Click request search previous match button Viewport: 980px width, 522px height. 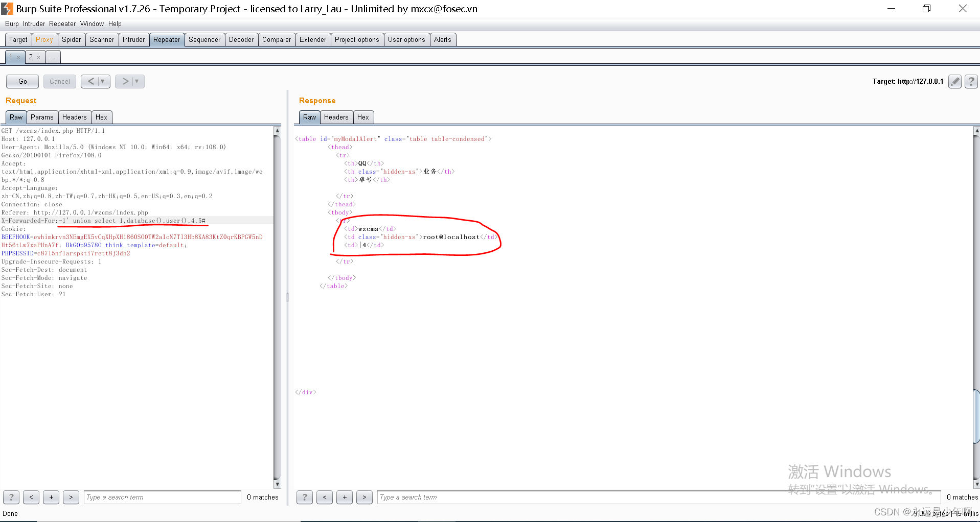coord(31,497)
